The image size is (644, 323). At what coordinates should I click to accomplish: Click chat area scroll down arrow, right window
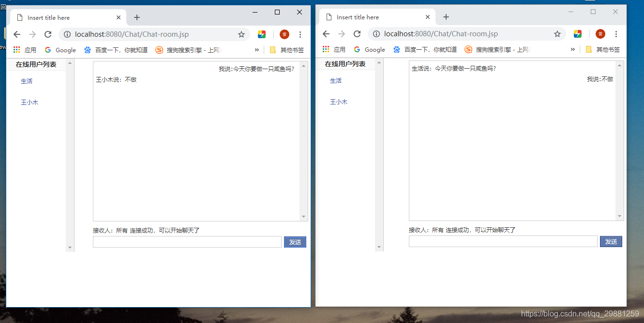(620, 216)
